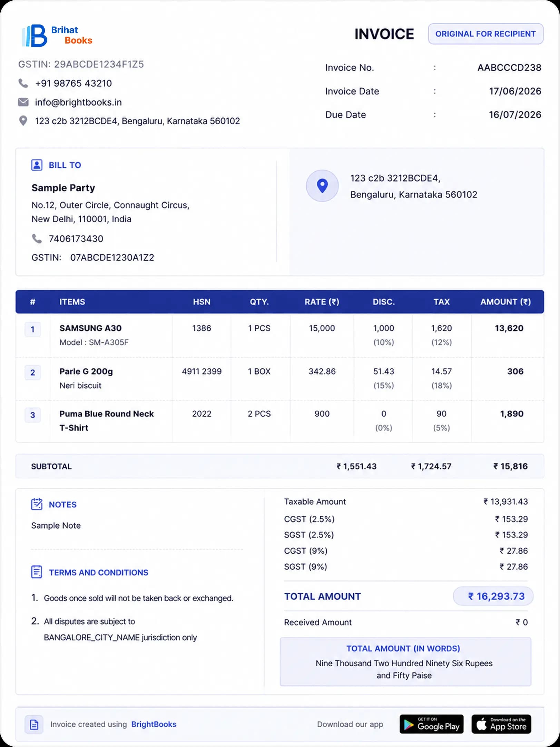The image size is (560, 747).
Task: Click row number badge 3
Action: pos(33,415)
